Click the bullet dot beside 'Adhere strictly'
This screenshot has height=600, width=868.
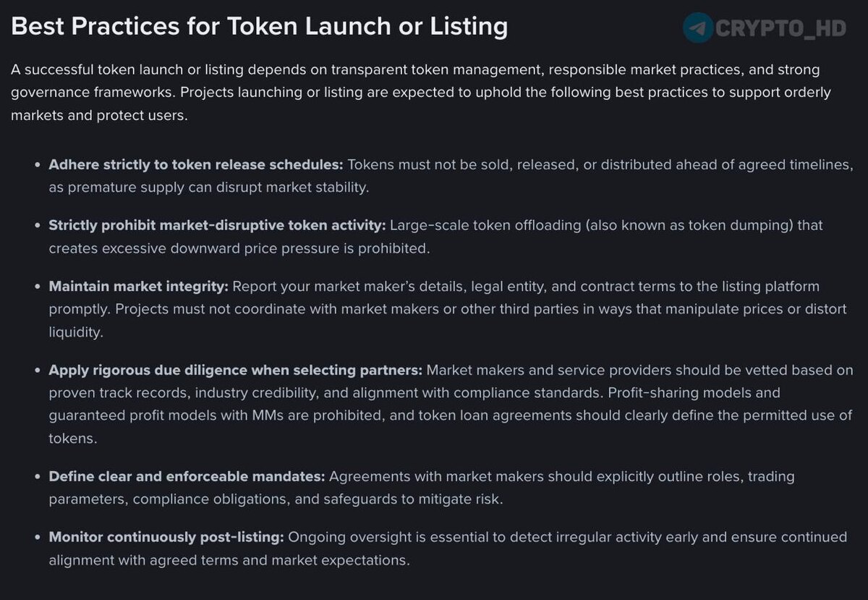coord(38,165)
